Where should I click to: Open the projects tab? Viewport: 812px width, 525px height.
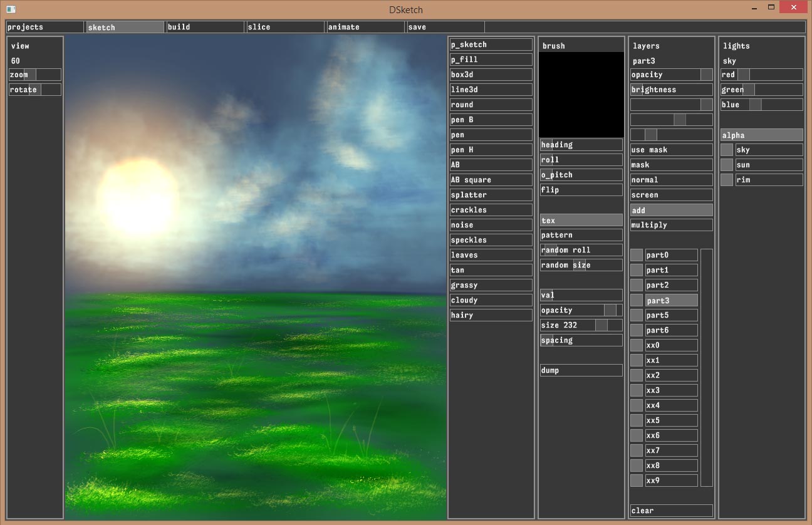[x=44, y=27]
